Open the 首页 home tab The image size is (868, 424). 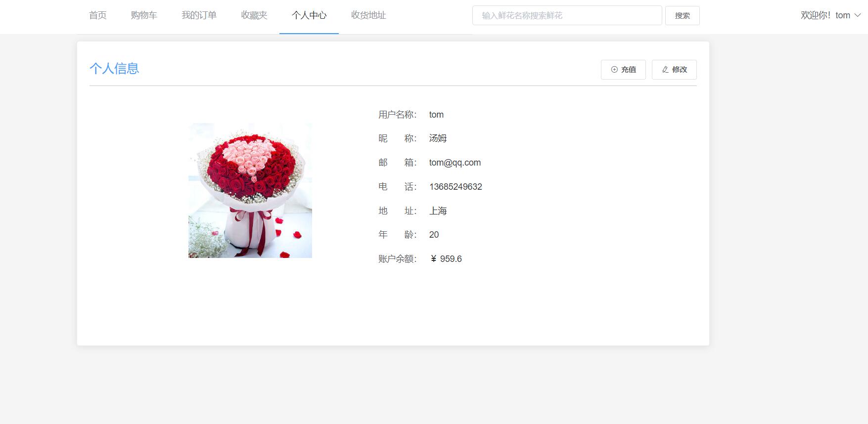(x=97, y=15)
